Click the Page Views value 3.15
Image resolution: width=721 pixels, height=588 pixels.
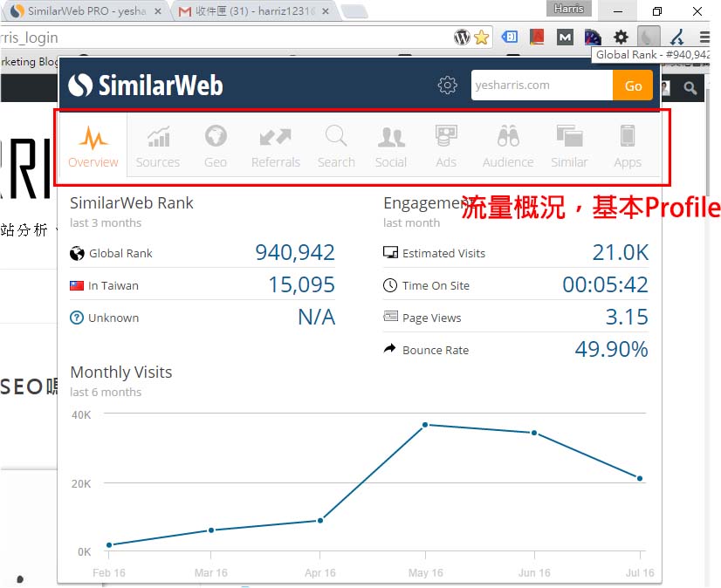pos(627,317)
